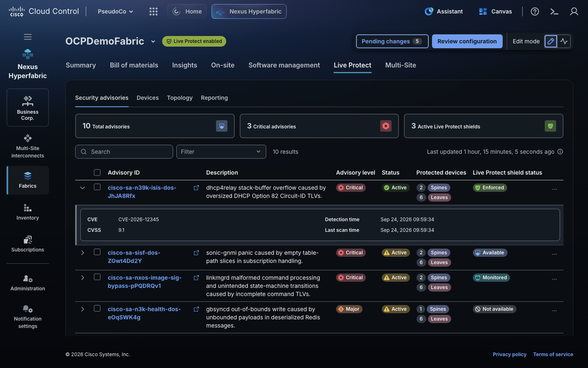Open the Insights tab
The width and height of the screenshot is (588, 368).
pyautogui.click(x=185, y=65)
